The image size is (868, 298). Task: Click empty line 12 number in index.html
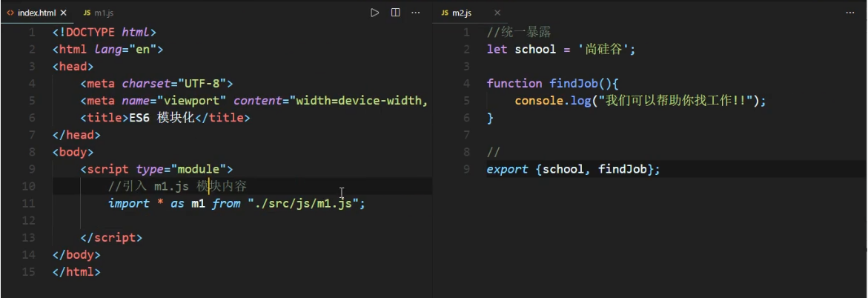(x=29, y=220)
